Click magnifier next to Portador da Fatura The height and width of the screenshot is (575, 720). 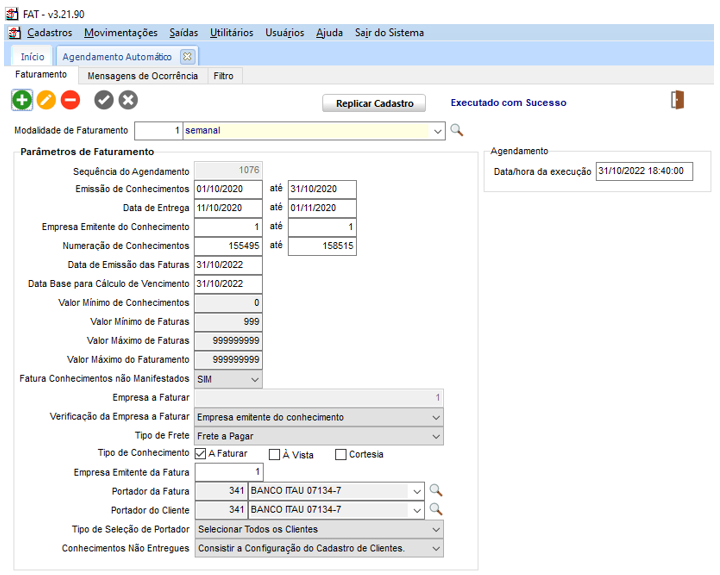(436, 490)
